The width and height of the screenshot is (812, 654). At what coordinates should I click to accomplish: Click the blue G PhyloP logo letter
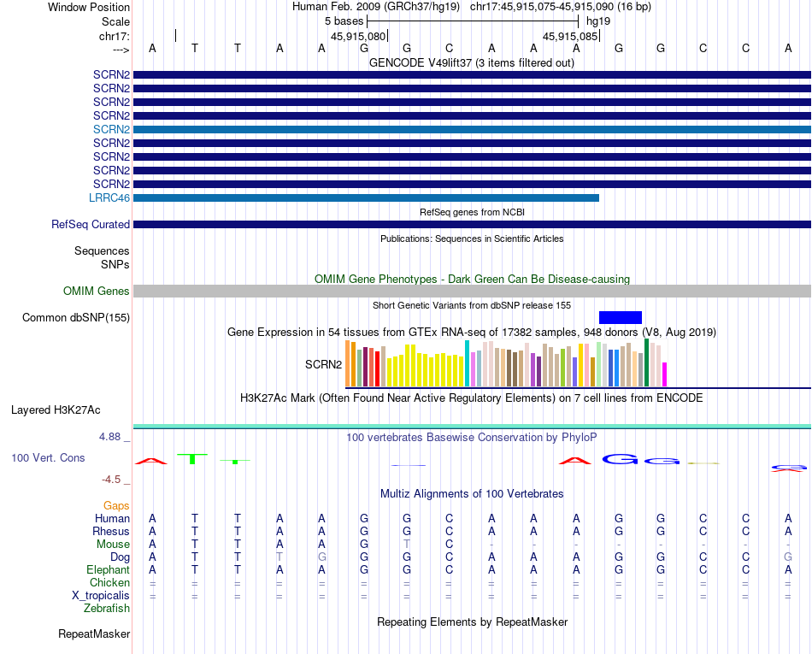[x=620, y=459]
